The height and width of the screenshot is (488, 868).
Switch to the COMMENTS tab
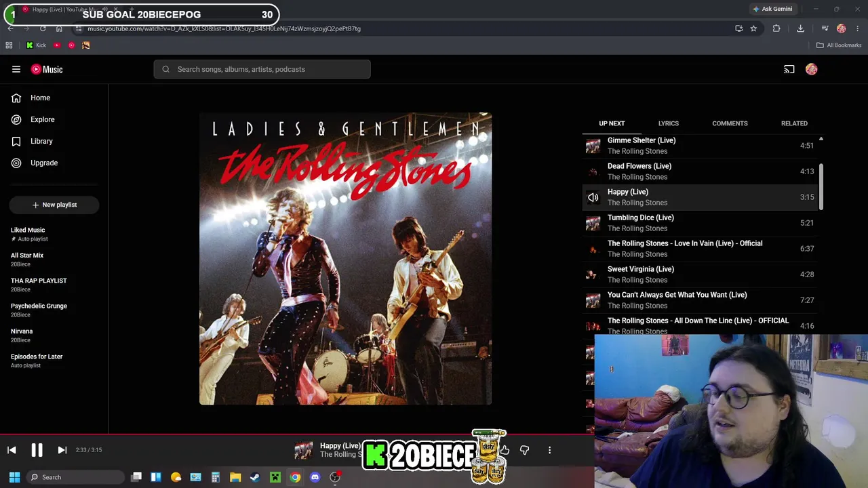730,123
